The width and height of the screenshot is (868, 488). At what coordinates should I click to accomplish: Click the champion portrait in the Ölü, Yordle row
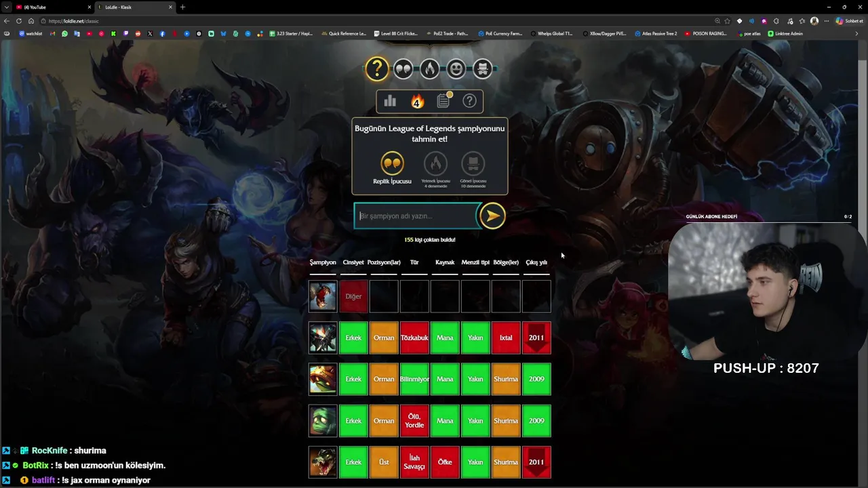tap(323, 421)
